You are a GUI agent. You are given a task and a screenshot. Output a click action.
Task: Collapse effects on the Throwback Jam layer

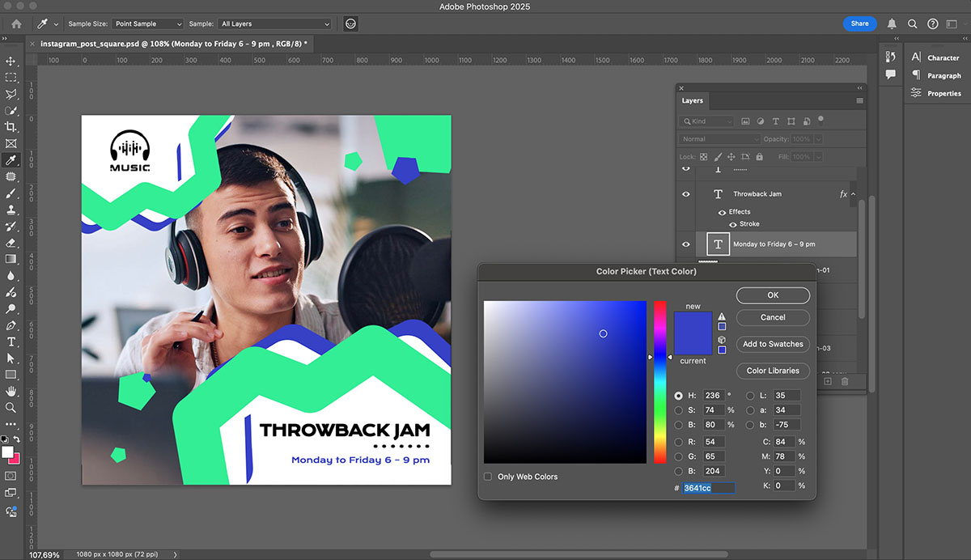point(853,194)
